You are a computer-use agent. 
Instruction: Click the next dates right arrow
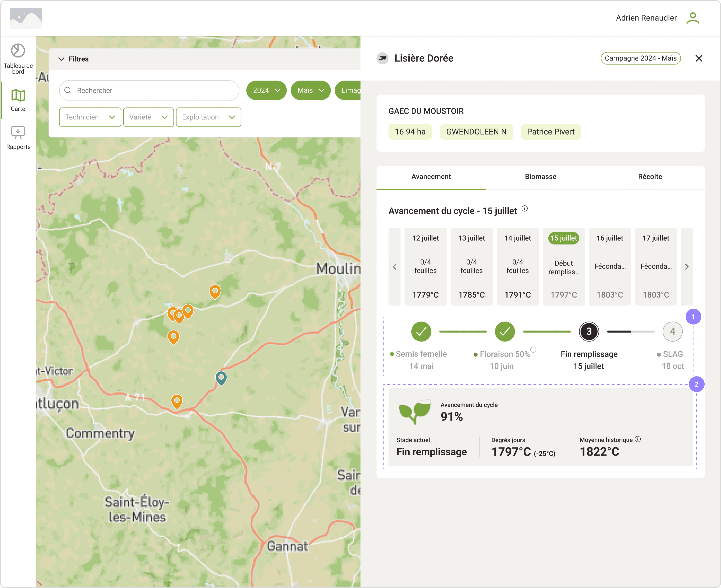pos(687,267)
